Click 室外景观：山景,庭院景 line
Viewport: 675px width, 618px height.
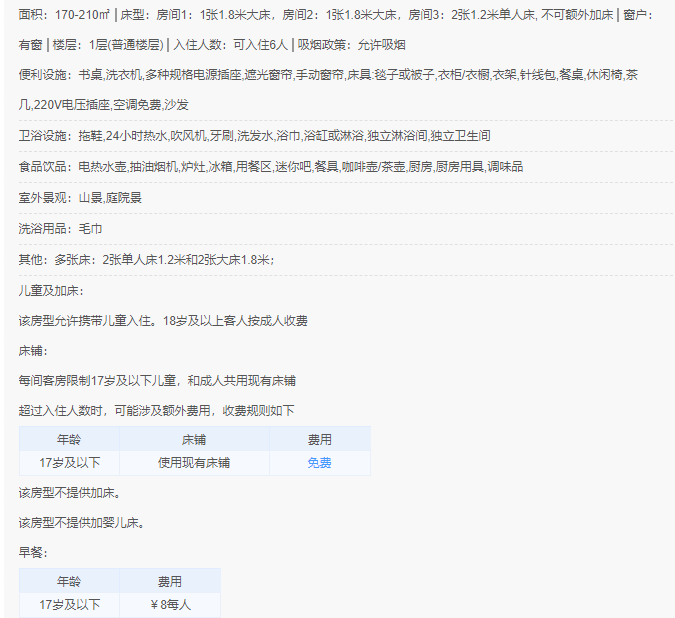tap(80, 198)
